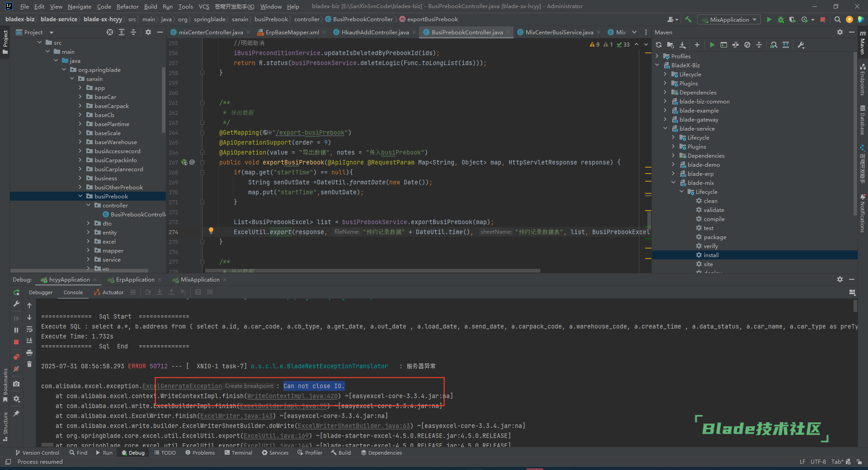This screenshot has height=470, width=868.
Task: Select Maven package lifecycle goal
Action: point(715,237)
